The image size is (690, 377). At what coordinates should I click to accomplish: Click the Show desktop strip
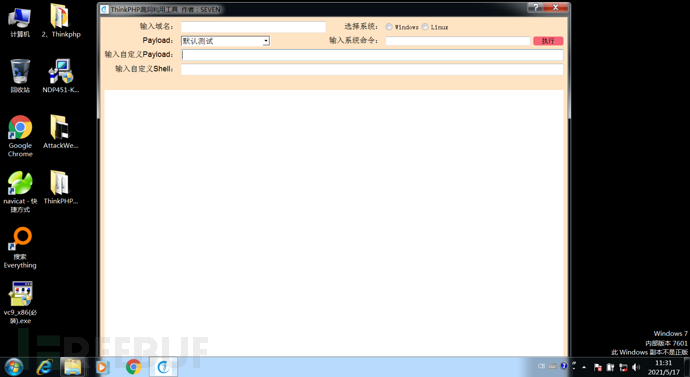click(686, 367)
